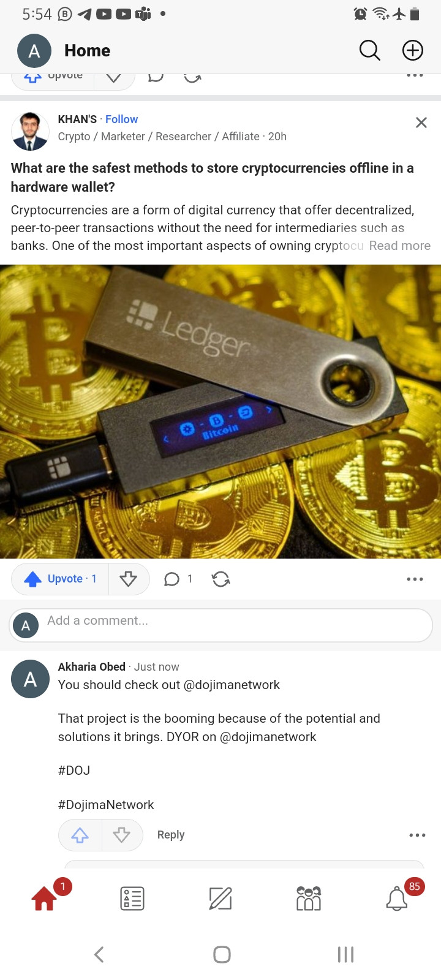Open the Answer pencil tab
This screenshot has height=980, width=441.
(x=221, y=899)
